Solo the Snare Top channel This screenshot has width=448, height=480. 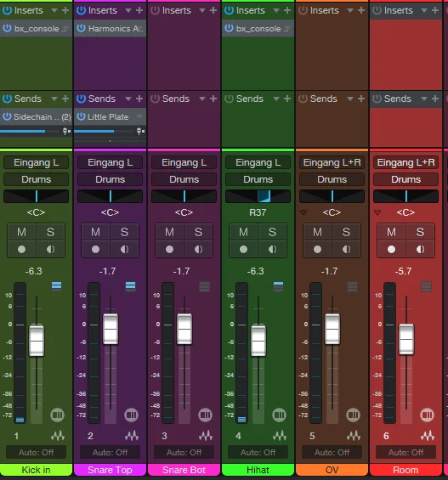[x=124, y=232]
